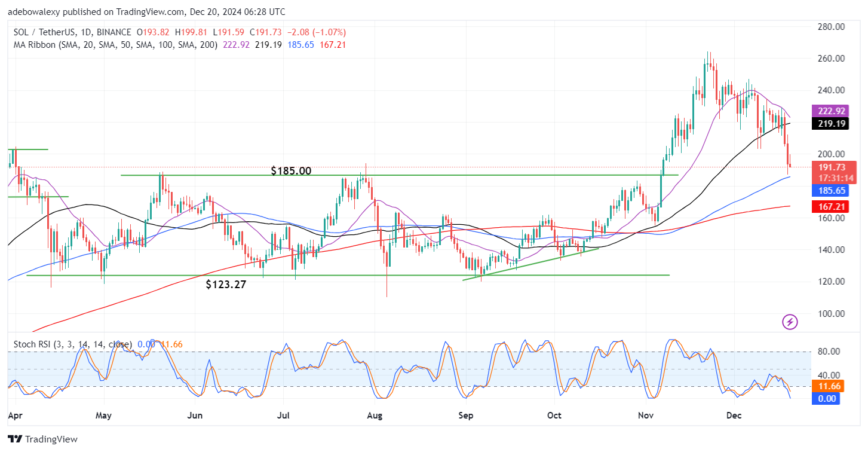Click the purple 222.92 price tag
Image resolution: width=868 pixels, height=452 pixels.
click(830, 111)
